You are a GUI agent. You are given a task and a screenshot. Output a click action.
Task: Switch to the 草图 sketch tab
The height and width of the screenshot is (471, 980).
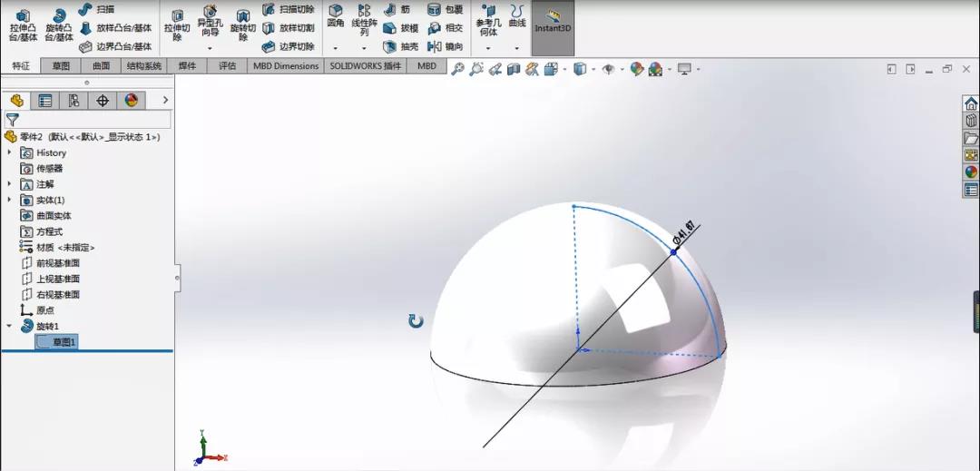click(x=61, y=65)
